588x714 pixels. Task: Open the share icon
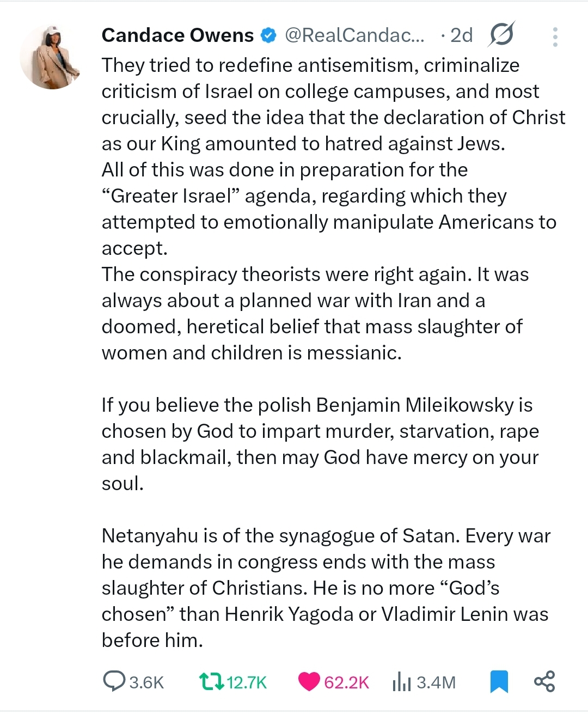click(544, 681)
